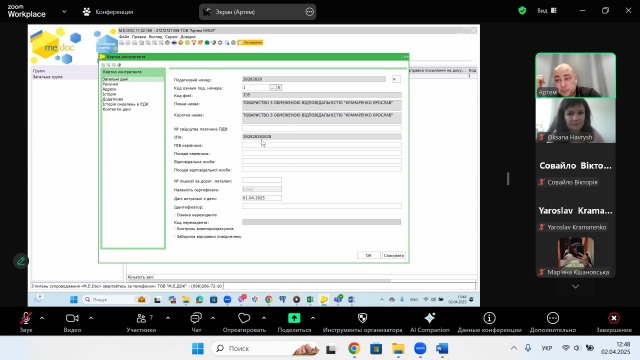Screen dimensions: 640x360
Task: Select Адреси in the card sidebar
Action: 109,89
